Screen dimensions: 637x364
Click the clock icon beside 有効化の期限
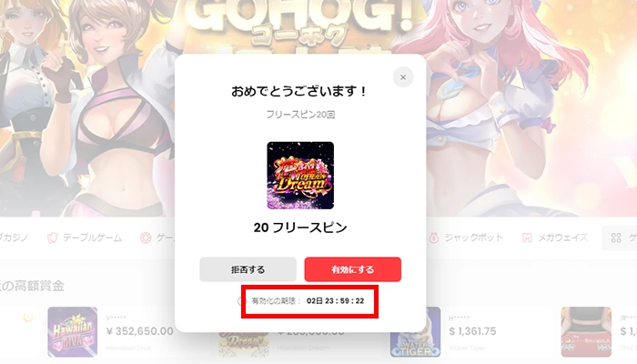(x=243, y=301)
